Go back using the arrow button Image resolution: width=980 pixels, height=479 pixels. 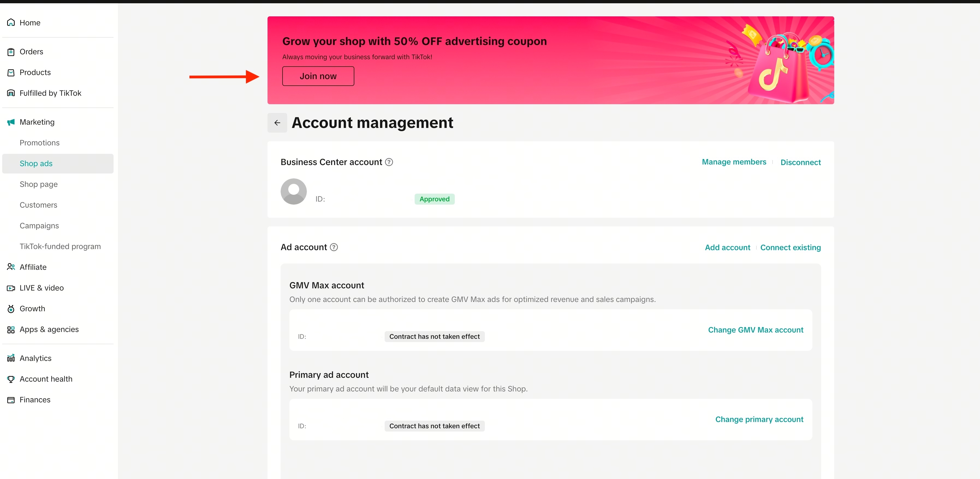click(x=277, y=123)
